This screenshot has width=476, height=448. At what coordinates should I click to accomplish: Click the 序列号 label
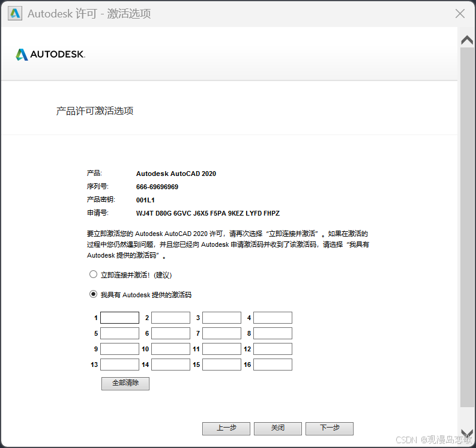pos(98,187)
